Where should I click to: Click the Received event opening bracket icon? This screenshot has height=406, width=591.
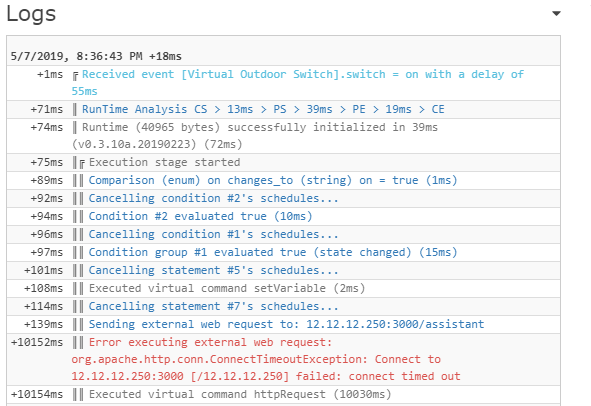pyautogui.click(x=75, y=75)
